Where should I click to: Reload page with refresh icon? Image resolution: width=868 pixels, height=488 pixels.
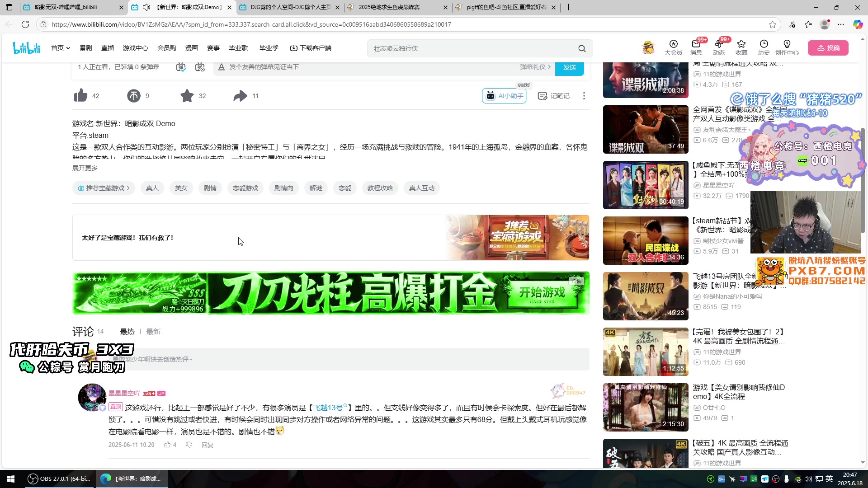pos(25,24)
